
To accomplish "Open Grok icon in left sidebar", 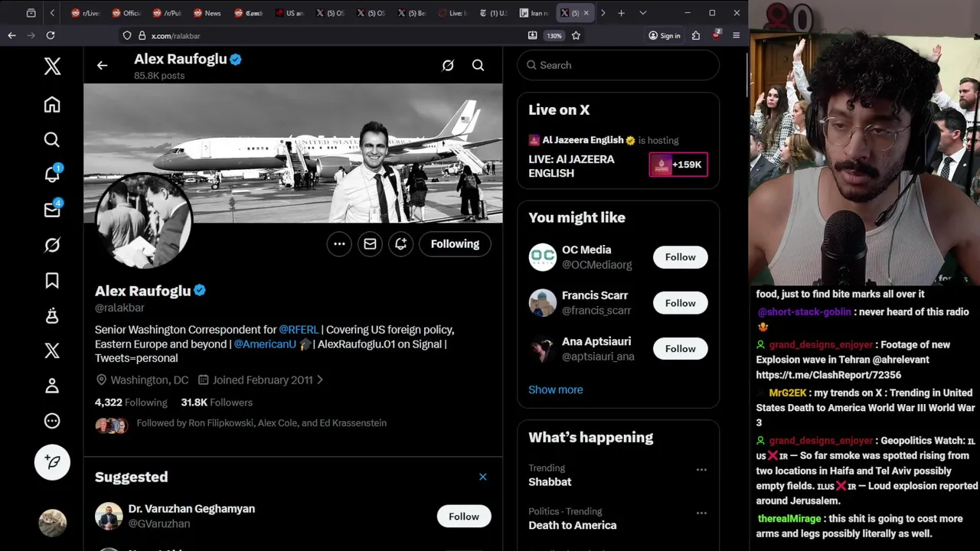I will coord(52,245).
